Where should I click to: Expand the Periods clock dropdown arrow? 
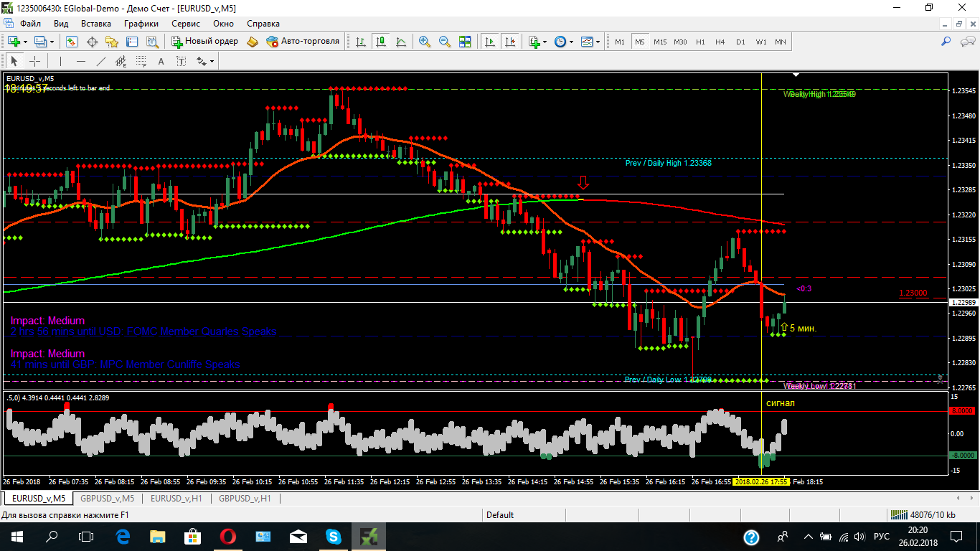click(571, 42)
